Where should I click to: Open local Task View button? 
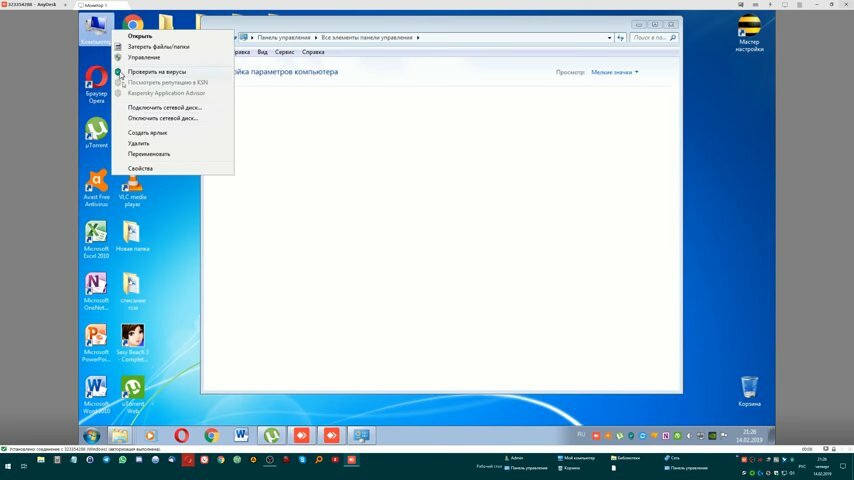point(24,466)
